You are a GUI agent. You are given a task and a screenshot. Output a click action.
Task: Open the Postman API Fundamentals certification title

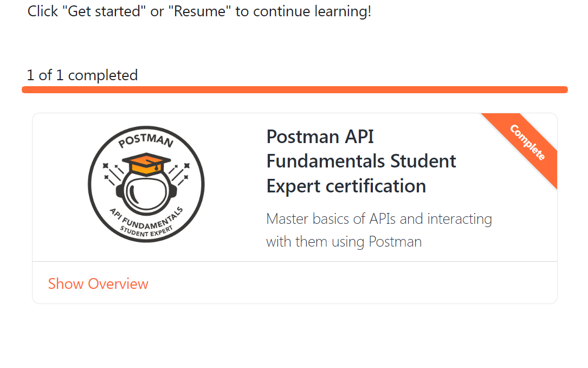point(361,161)
